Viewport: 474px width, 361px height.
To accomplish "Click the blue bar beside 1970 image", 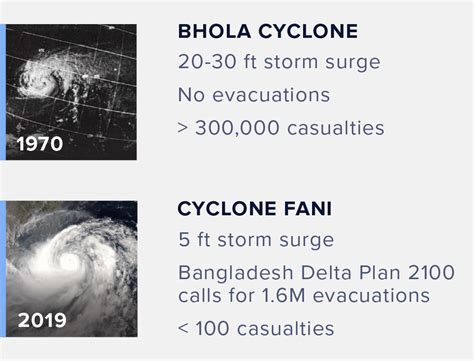I will click(3, 92).
